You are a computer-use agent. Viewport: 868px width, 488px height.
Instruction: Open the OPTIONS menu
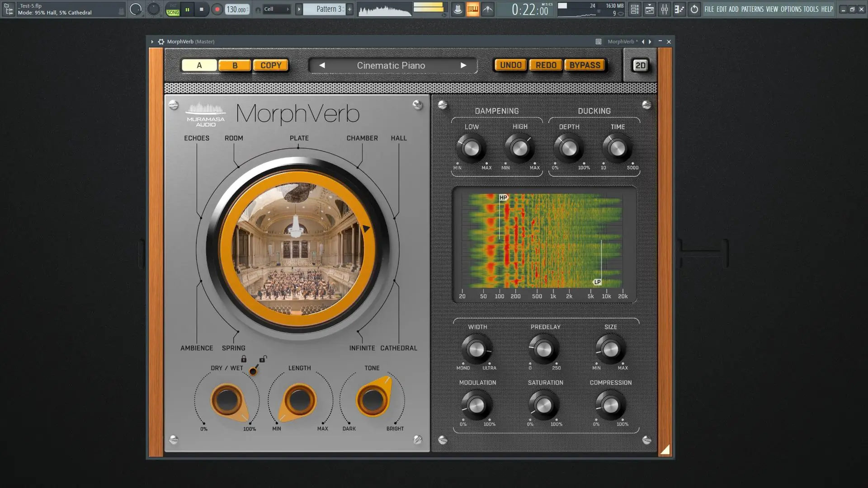[790, 9]
